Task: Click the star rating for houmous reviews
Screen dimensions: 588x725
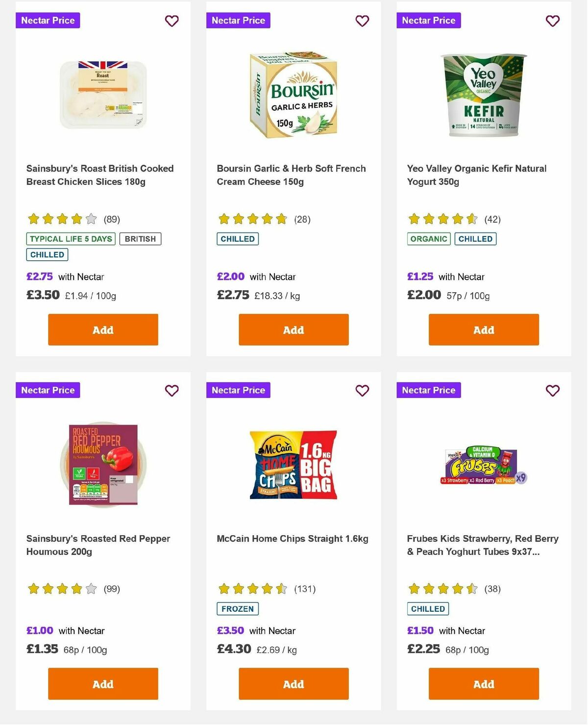Action: click(61, 589)
